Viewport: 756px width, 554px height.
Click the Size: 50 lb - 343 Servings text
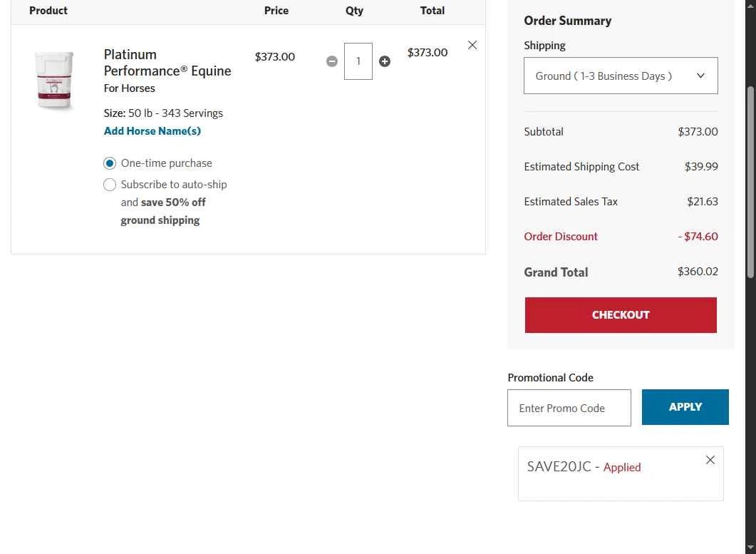pyautogui.click(x=163, y=113)
